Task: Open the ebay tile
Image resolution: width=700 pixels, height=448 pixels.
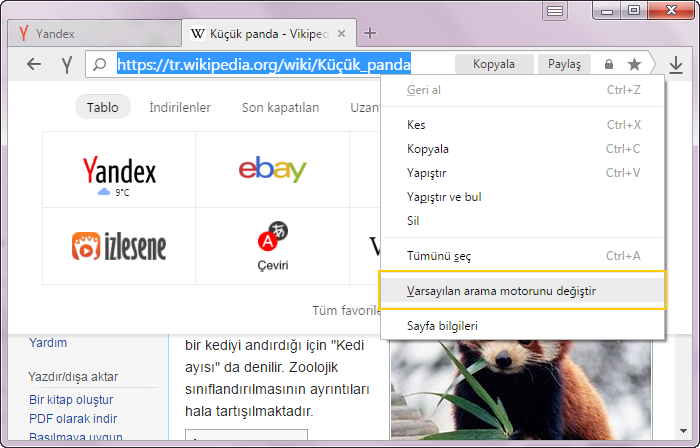Action: (x=272, y=170)
